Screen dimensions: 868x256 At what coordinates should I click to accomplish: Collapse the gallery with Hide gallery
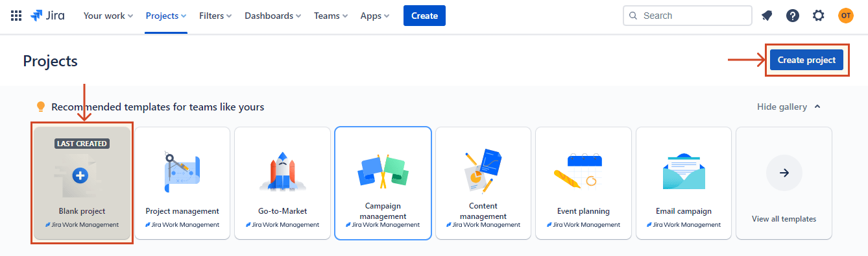pyautogui.click(x=789, y=107)
